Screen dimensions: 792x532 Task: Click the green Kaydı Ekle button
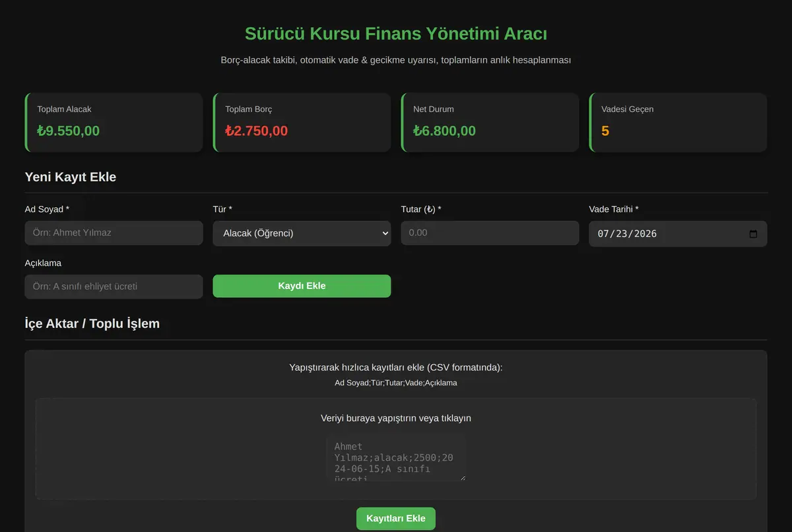302,286
